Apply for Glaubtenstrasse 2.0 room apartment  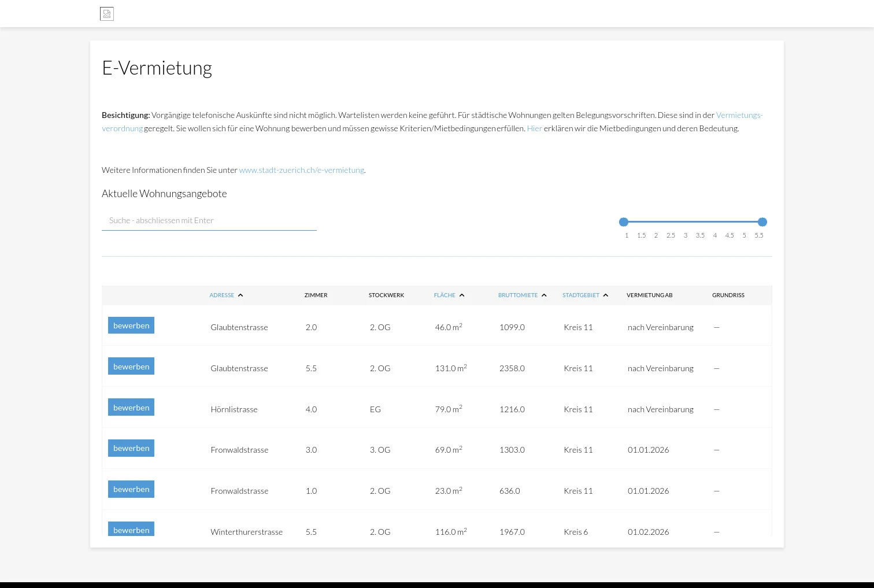(x=131, y=326)
